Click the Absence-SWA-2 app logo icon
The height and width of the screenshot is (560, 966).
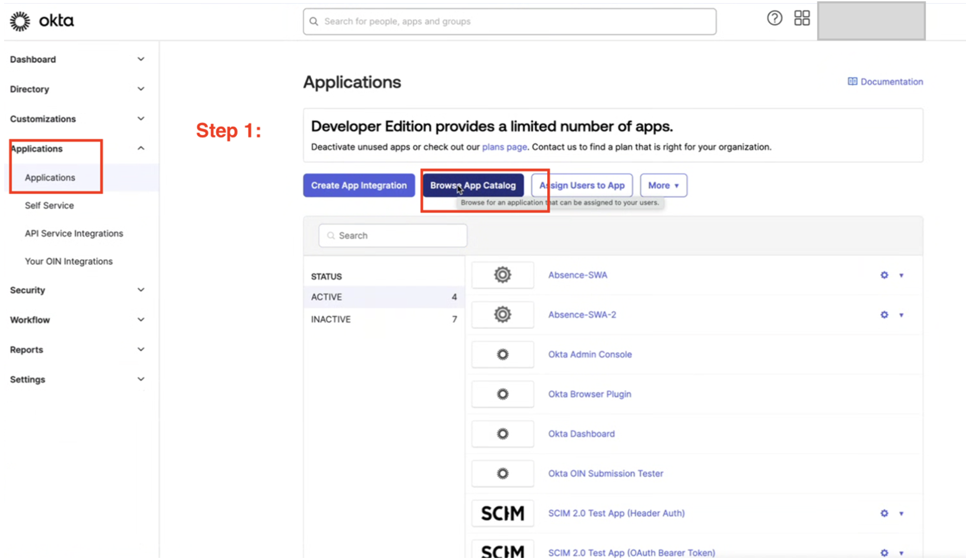pyautogui.click(x=502, y=315)
